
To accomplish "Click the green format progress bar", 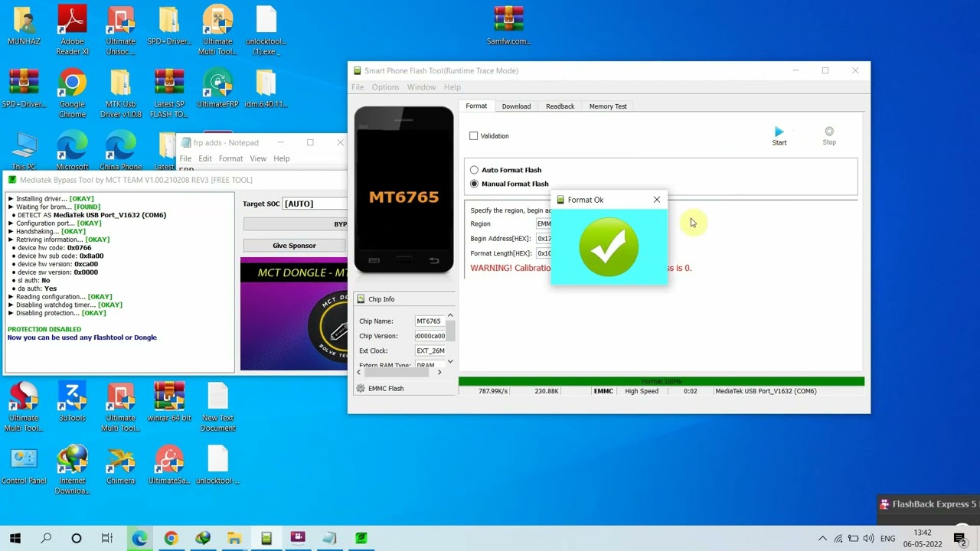I will point(661,381).
